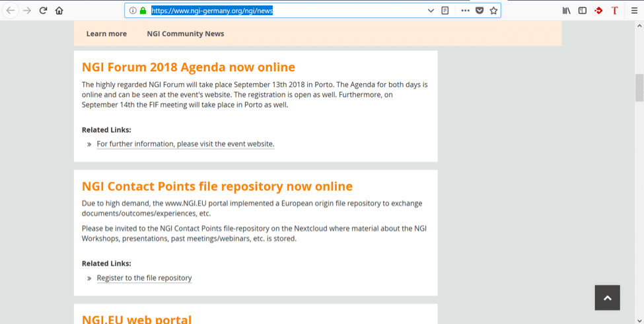The image size is (644, 324).
Task: Reload the current page
Action: click(43, 11)
